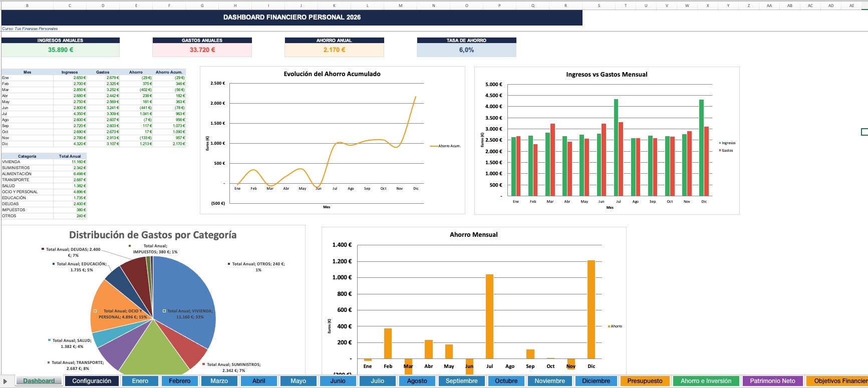Switch to the Enero sheet tab
The width and height of the screenshot is (868, 388).
(x=140, y=381)
